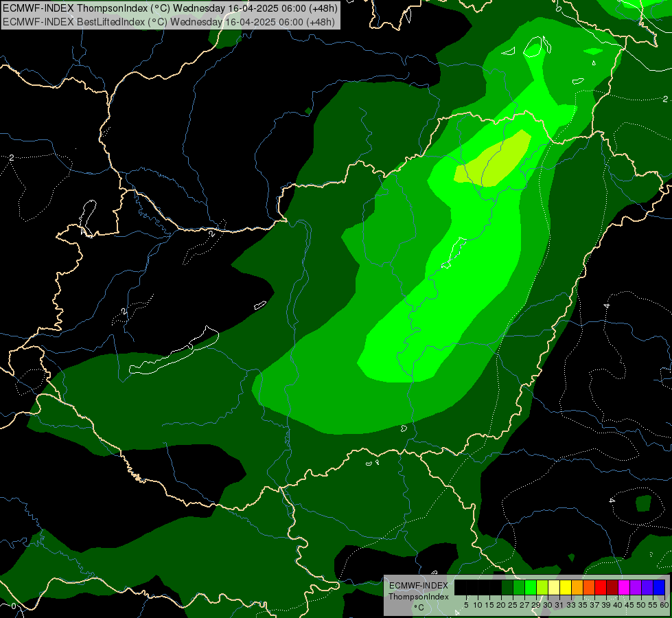Viewport: 672px width, 618px height.
Task: Select the bright red 37–39 legend swatch
Action: 601,587
